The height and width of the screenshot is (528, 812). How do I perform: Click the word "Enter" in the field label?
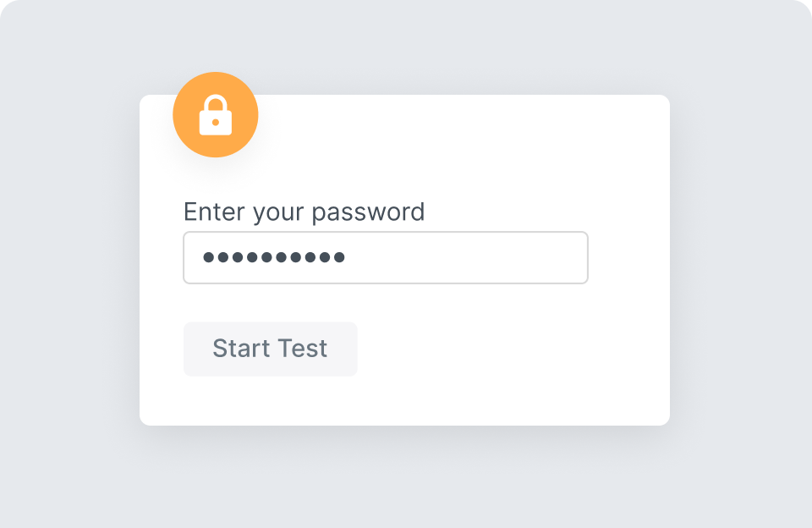coord(215,212)
